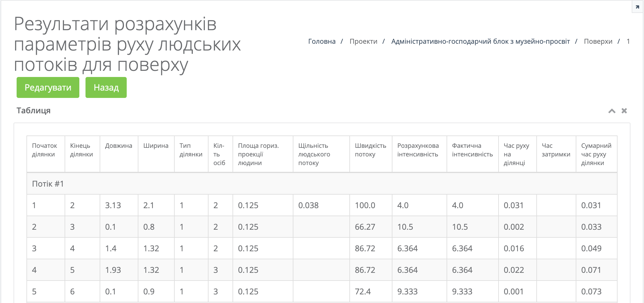
Task: Open Головна breadcrumb link
Action: 322,41
